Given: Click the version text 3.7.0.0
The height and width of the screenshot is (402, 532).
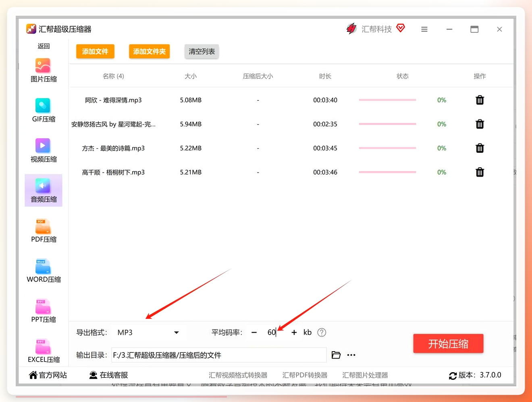Looking at the screenshot, I should tap(490, 375).
